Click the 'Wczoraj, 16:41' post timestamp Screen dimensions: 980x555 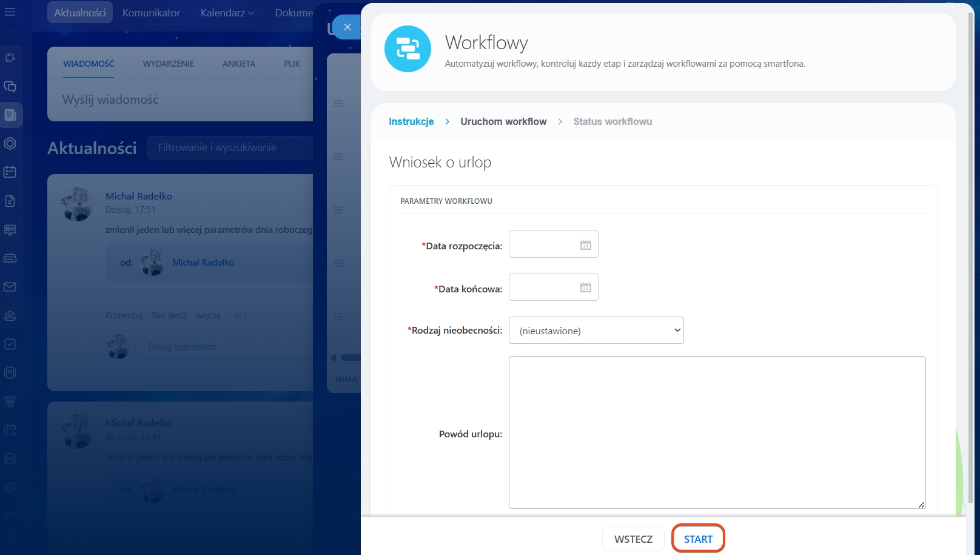coord(133,437)
